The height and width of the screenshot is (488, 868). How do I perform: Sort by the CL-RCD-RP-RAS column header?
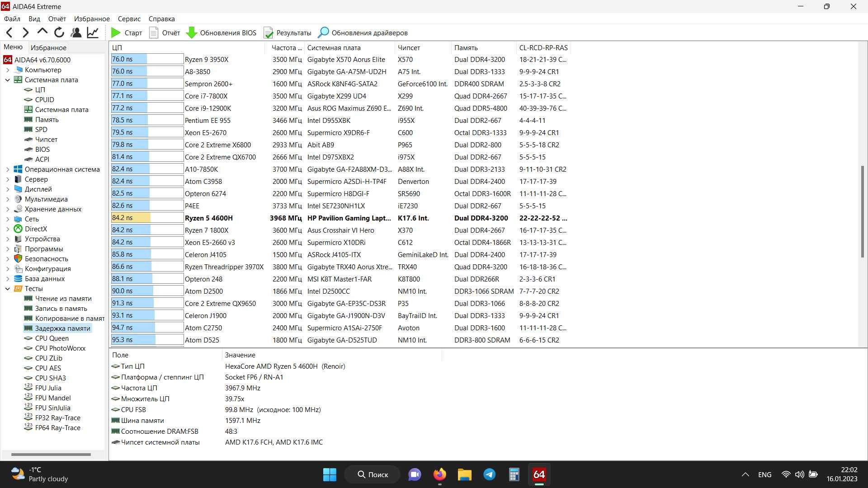pos(544,47)
